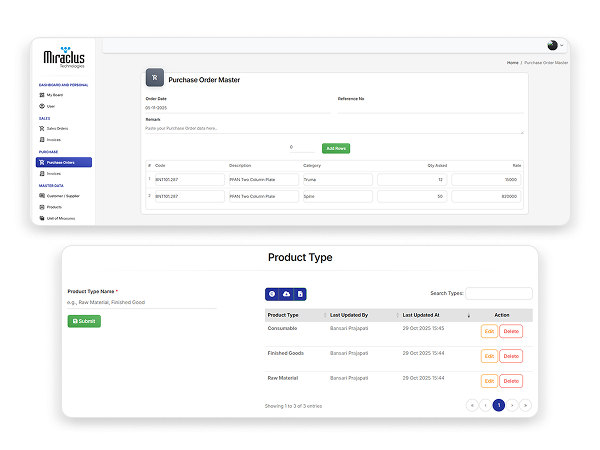
Task: Edit the Consumable product type
Action: pyautogui.click(x=489, y=331)
